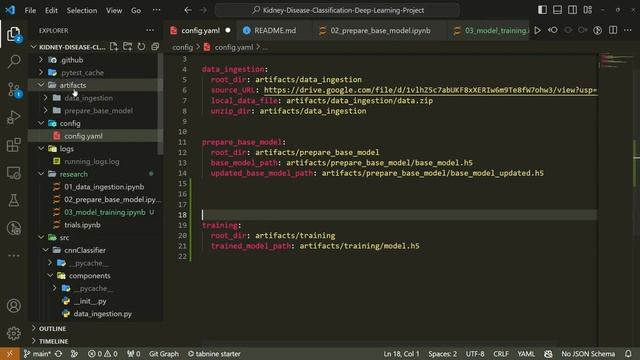Change UTF-8 file encoding
This screenshot has width=640, height=360.
tap(475, 353)
